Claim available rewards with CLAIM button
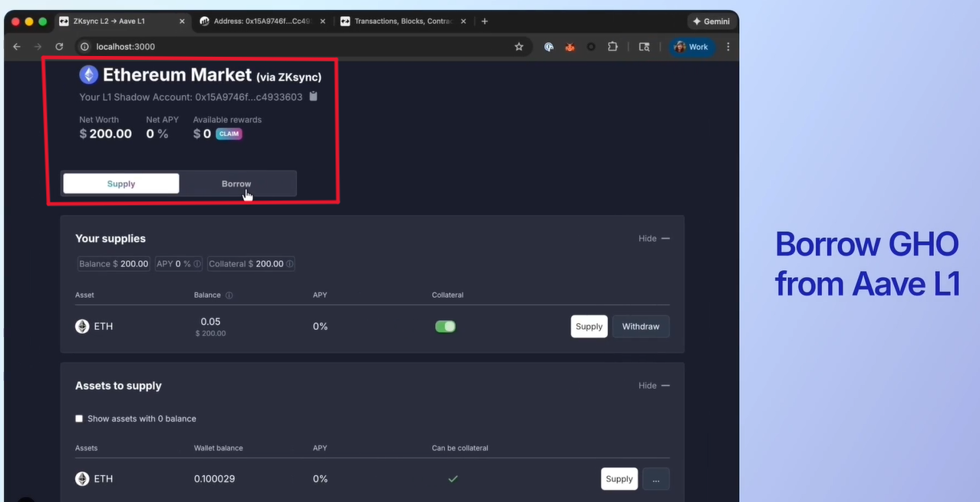Viewport: 980px width, 502px height. (x=229, y=134)
